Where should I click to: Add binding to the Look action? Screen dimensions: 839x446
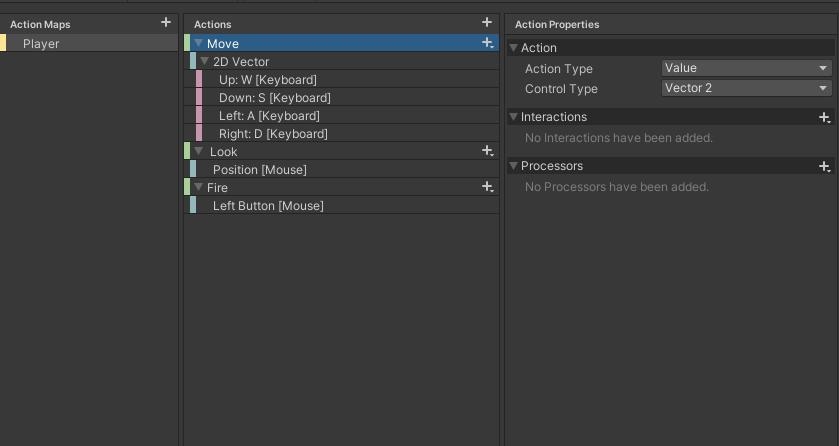click(x=487, y=151)
